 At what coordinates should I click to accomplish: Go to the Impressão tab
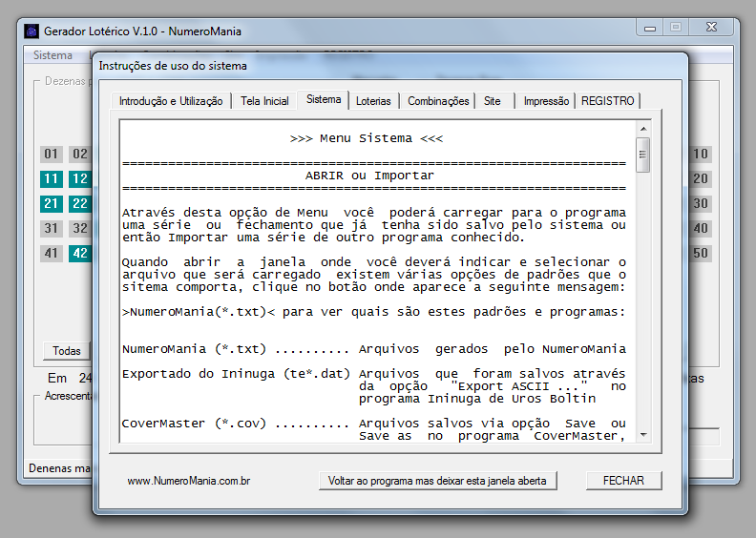tap(546, 101)
